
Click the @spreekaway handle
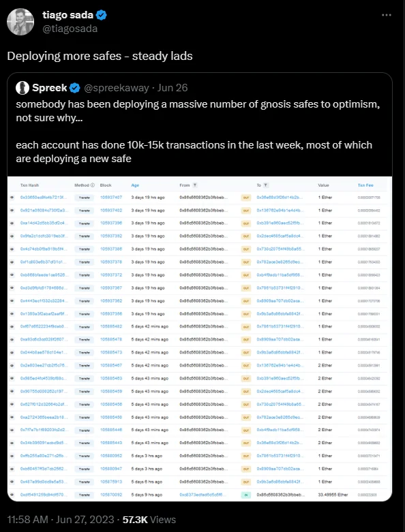pos(117,89)
